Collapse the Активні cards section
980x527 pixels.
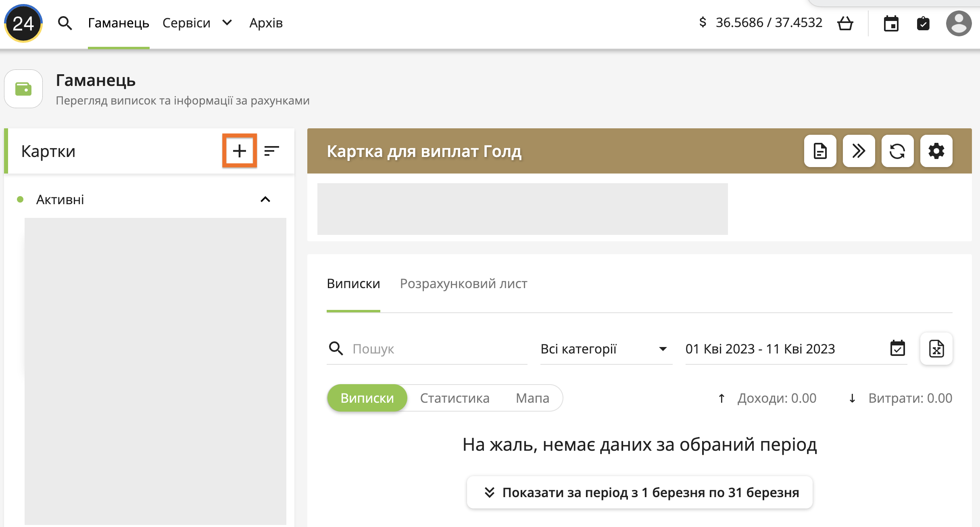[265, 199]
